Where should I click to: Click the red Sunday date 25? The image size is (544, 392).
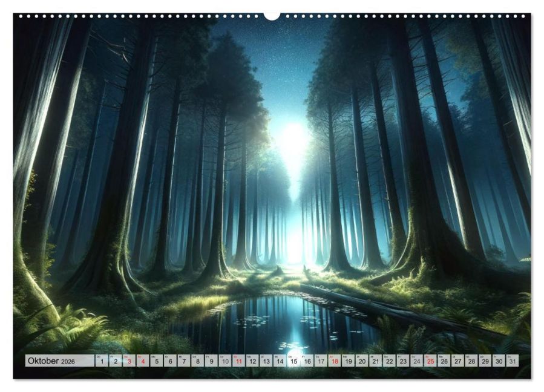click(431, 361)
